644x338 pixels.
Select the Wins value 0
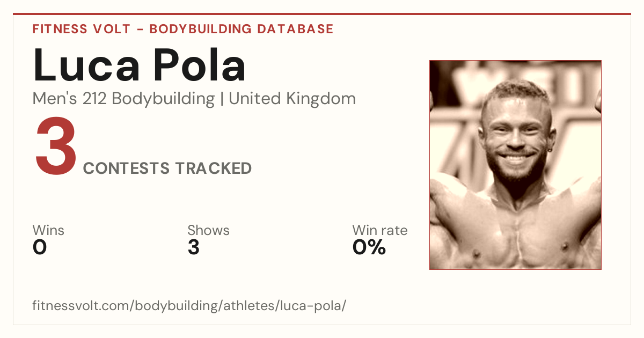pos(40,247)
